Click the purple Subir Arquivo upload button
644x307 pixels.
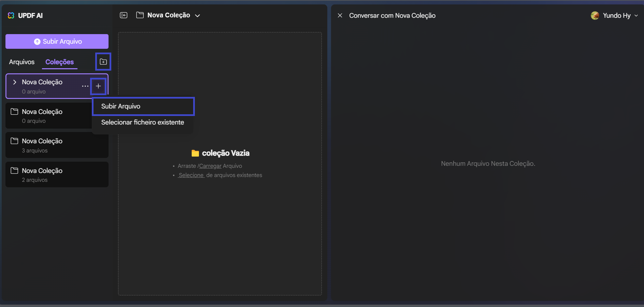point(57,41)
